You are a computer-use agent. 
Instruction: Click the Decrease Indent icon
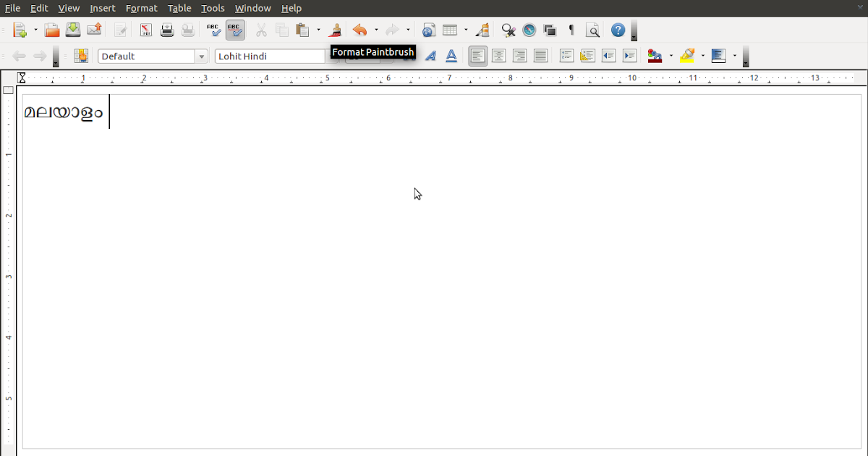click(609, 56)
